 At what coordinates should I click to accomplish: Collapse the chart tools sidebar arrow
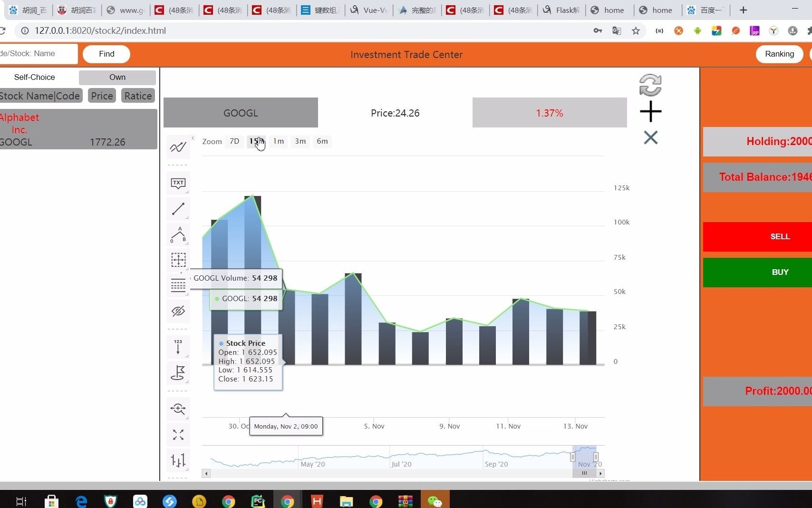click(193, 138)
